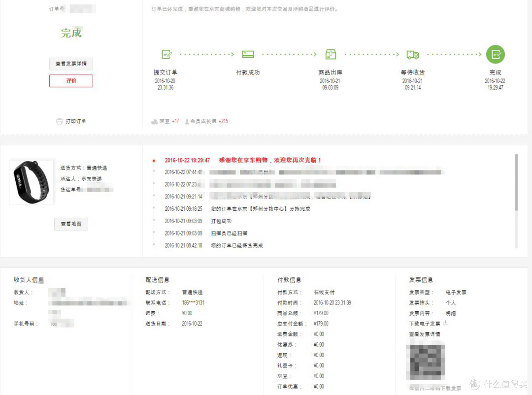Image resolution: width=532 pixels, height=395 pixels.
Task: Click the 查看地图 button
Action: click(x=71, y=224)
